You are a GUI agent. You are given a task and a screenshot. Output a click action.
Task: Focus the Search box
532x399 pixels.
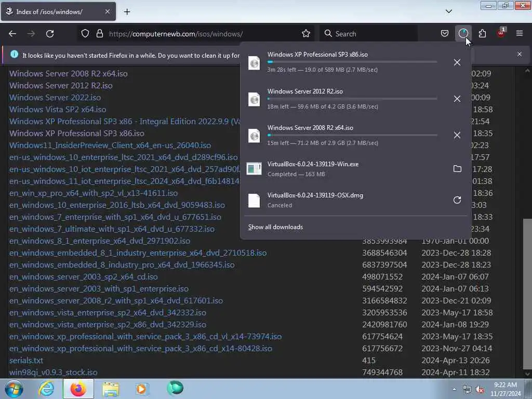369,34
